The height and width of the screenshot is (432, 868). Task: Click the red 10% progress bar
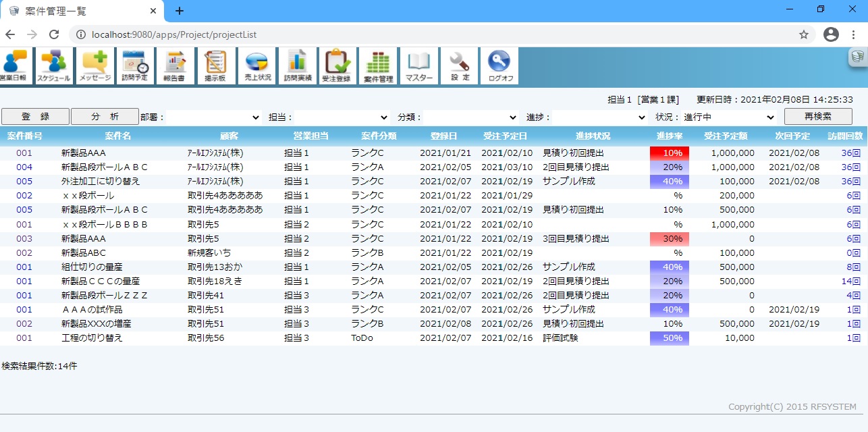coord(669,153)
